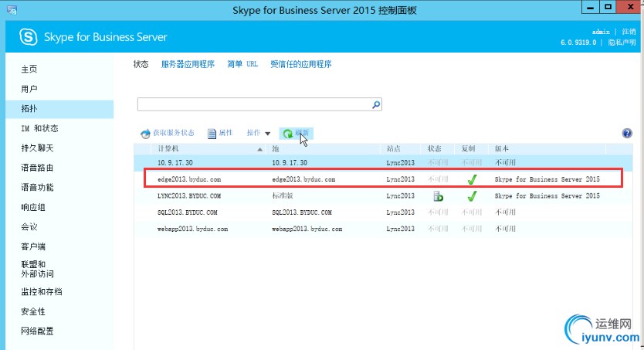This screenshot has height=350, width=644.
Task: Click the 版本 column header
Action: click(502, 148)
